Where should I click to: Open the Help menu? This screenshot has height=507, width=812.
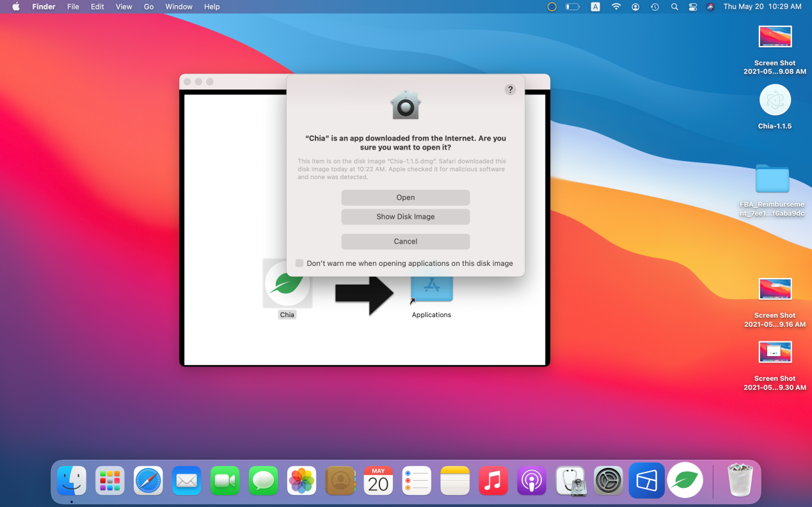click(x=212, y=7)
